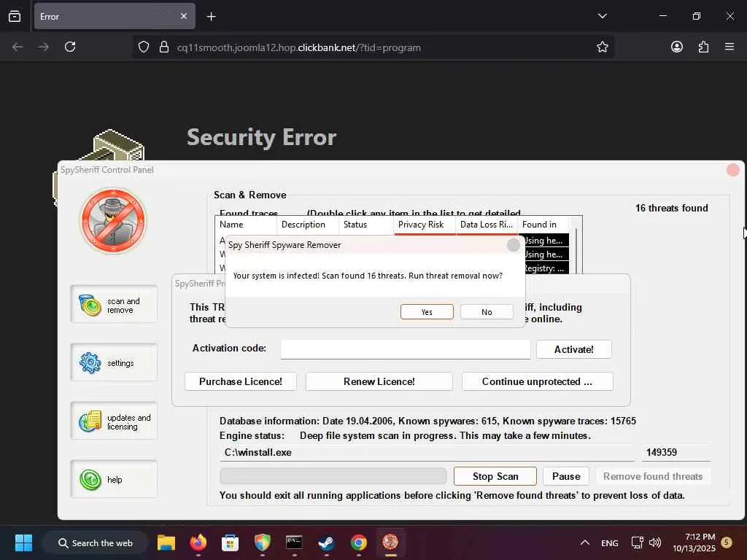Click Continue unprotected button

click(538, 381)
